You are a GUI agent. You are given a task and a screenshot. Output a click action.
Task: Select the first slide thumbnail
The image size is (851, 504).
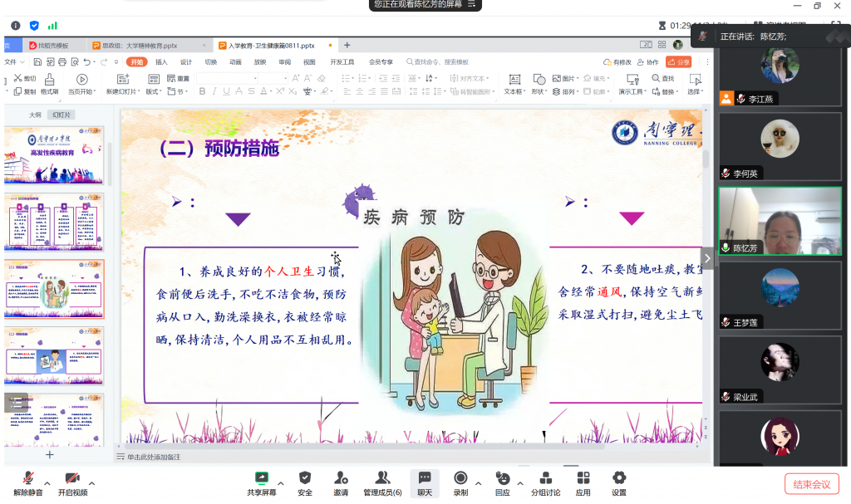pos(56,155)
